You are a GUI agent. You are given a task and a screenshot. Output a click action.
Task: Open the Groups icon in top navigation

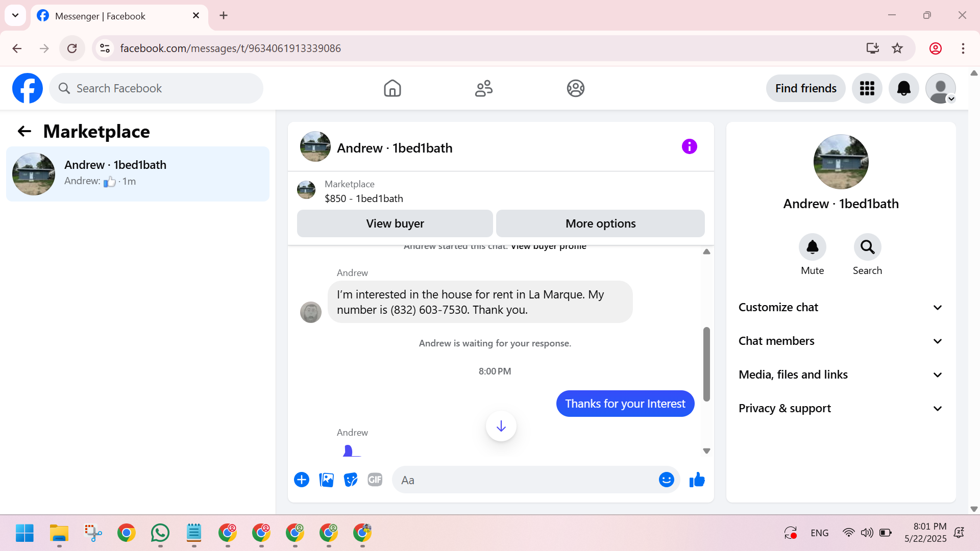click(575, 88)
